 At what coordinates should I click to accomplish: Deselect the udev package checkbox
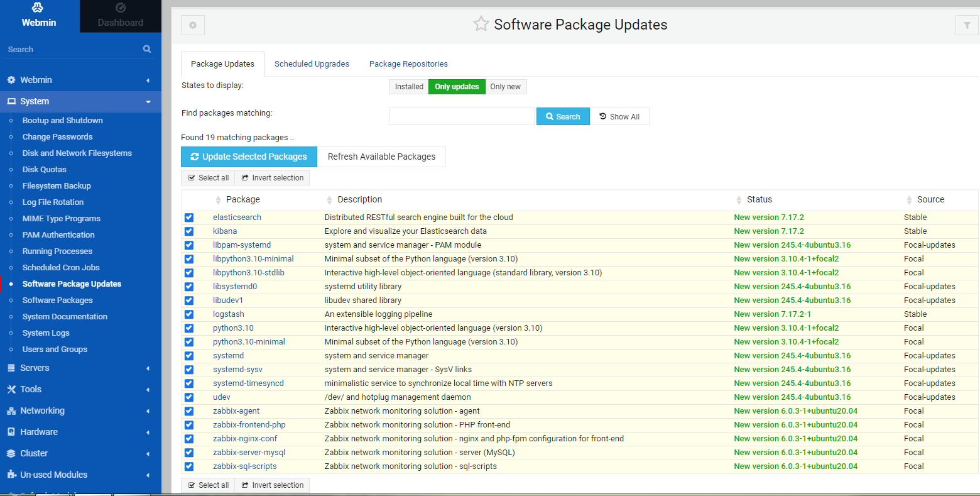189,397
